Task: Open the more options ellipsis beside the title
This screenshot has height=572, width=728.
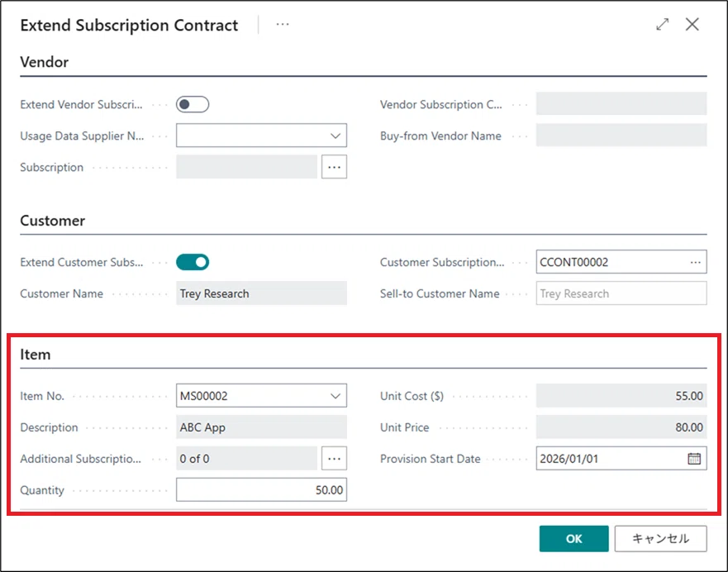Action: click(x=283, y=25)
